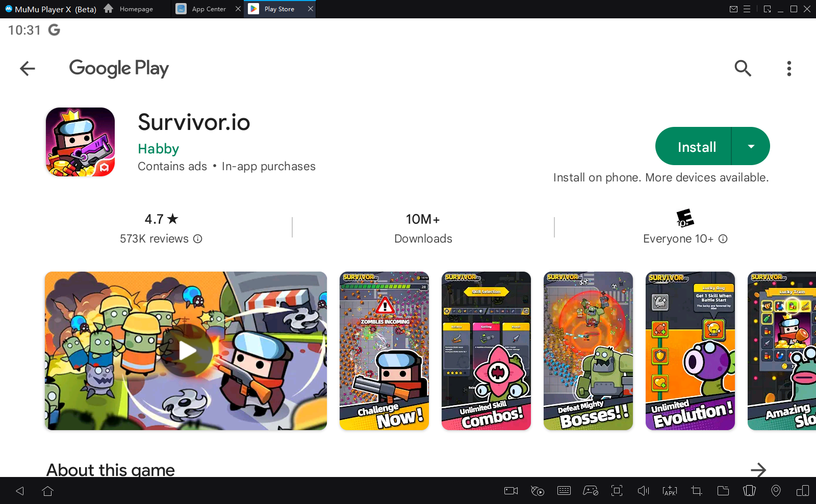Click 'Install on phone. More devices available.' text
The height and width of the screenshot is (504, 816).
661,177
